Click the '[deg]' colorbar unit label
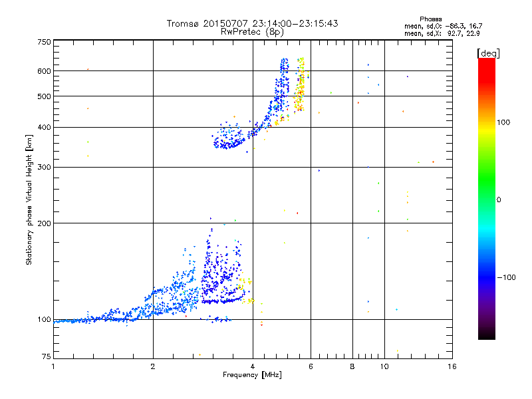The image size is (532, 399). pyautogui.click(x=488, y=53)
